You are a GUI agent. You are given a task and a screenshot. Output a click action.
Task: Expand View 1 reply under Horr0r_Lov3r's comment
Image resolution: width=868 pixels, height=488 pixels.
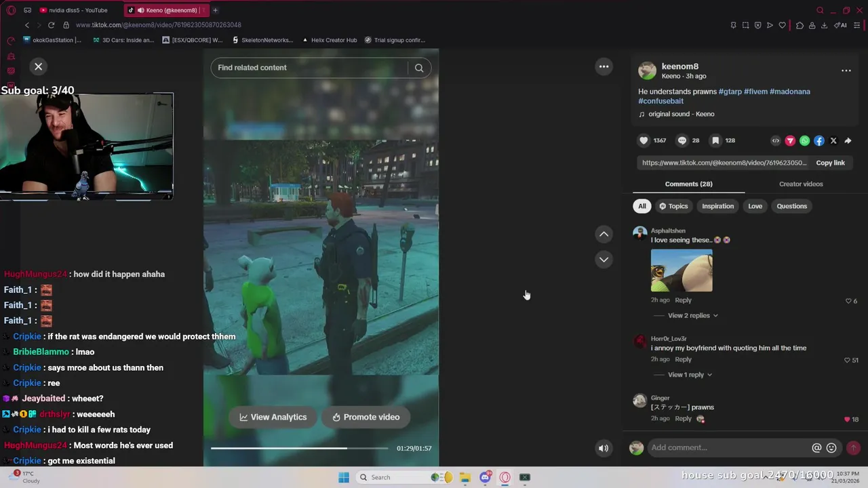tap(690, 374)
